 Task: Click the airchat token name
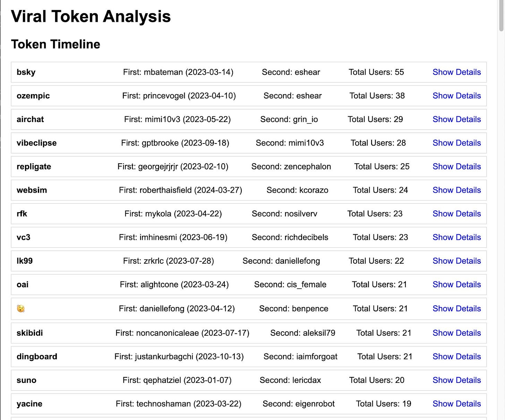[30, 119]
